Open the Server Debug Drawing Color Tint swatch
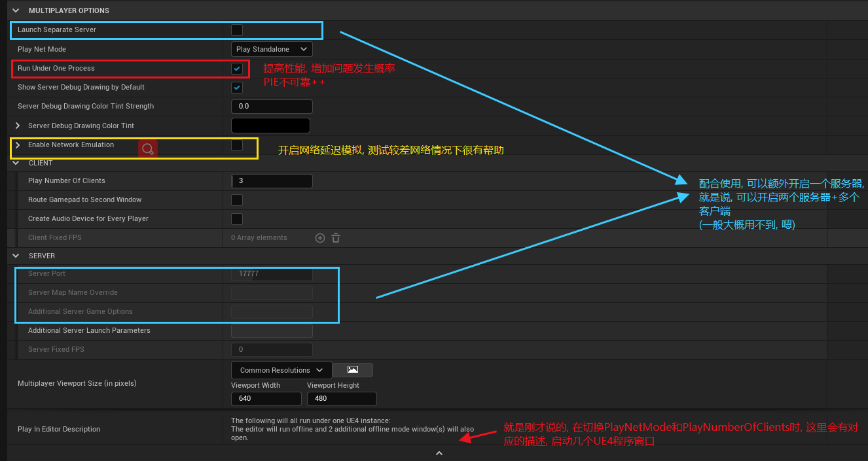The image size is (868, 461). [x=270, y=125]
